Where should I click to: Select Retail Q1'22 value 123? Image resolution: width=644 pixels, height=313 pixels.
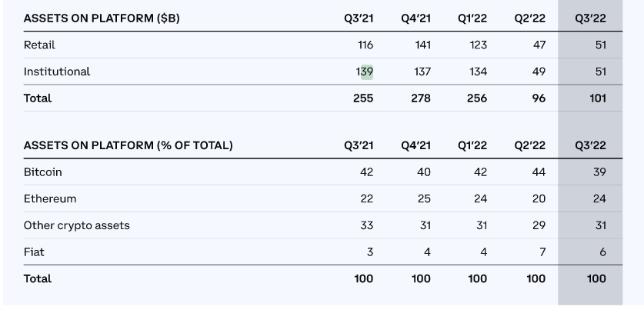tap(478, 45)
